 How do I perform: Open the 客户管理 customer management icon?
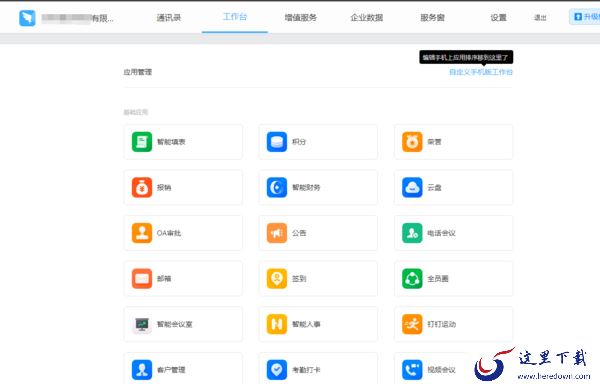click(x=142, y=370)
